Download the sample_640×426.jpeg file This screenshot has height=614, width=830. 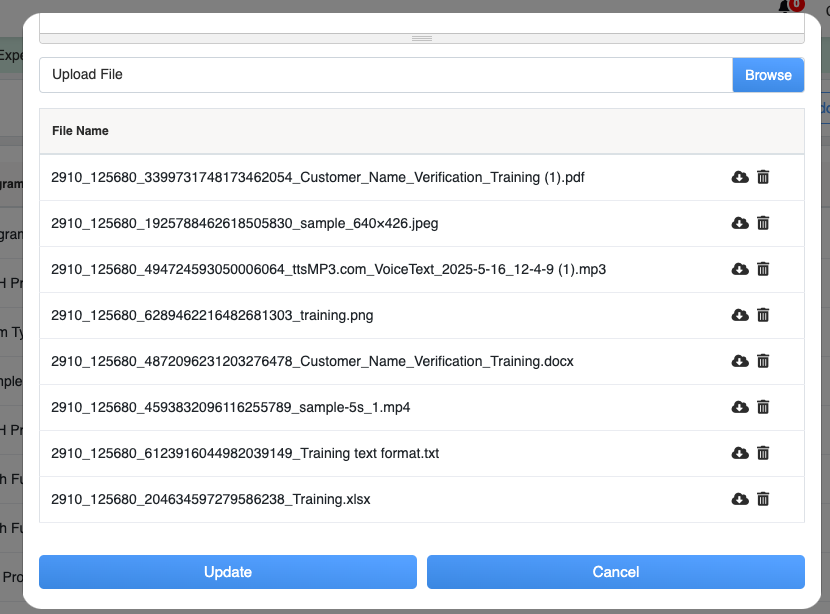coord(740,223)
